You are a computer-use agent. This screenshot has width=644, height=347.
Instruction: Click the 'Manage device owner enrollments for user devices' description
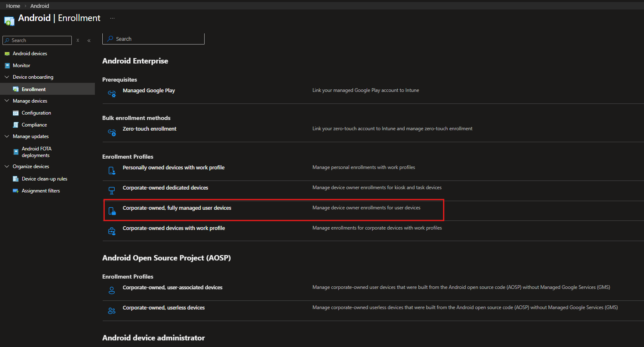pos(366,208)
